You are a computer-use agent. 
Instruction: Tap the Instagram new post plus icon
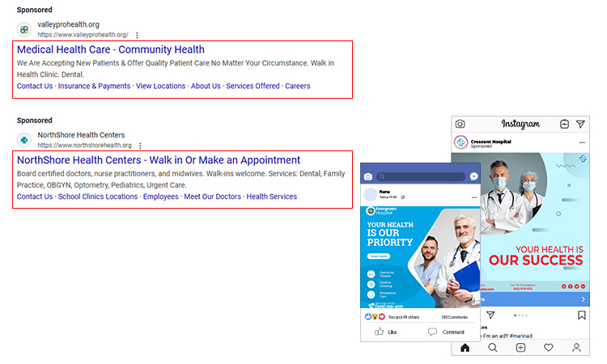pyautogui.click(x=520, y=347)
